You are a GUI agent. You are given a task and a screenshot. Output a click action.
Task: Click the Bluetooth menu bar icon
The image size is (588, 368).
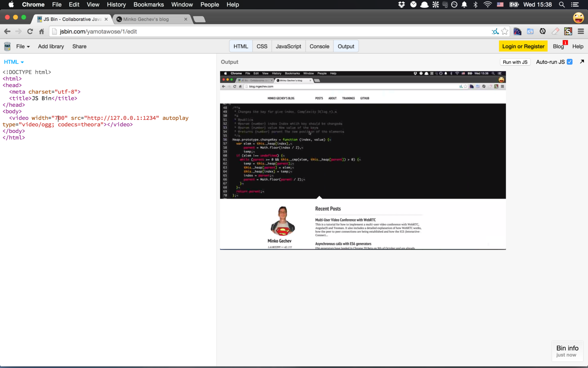tap(475, 5)
